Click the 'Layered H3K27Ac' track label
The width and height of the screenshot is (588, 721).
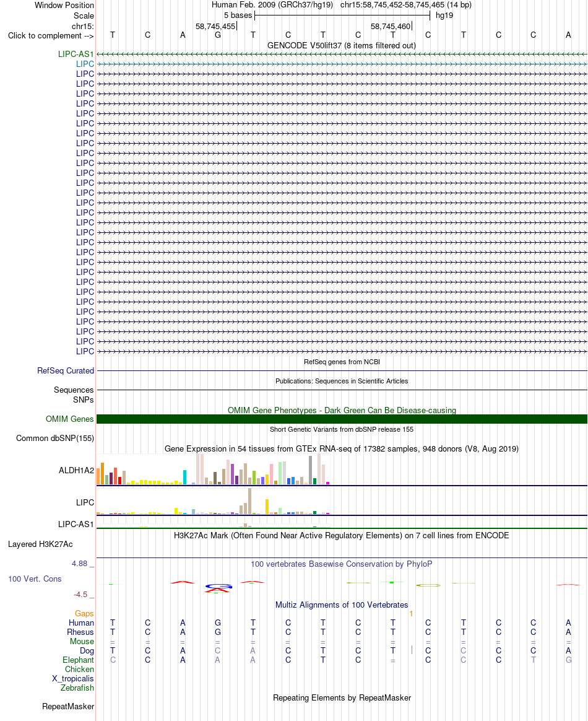40,544
